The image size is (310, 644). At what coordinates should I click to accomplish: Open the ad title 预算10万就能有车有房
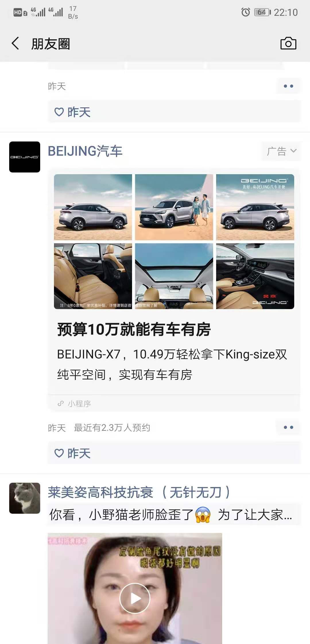[x=134, y=329]
